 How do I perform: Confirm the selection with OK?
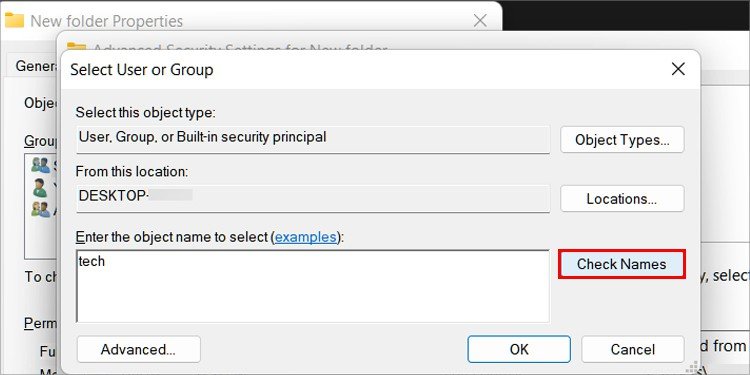point(519,349)
